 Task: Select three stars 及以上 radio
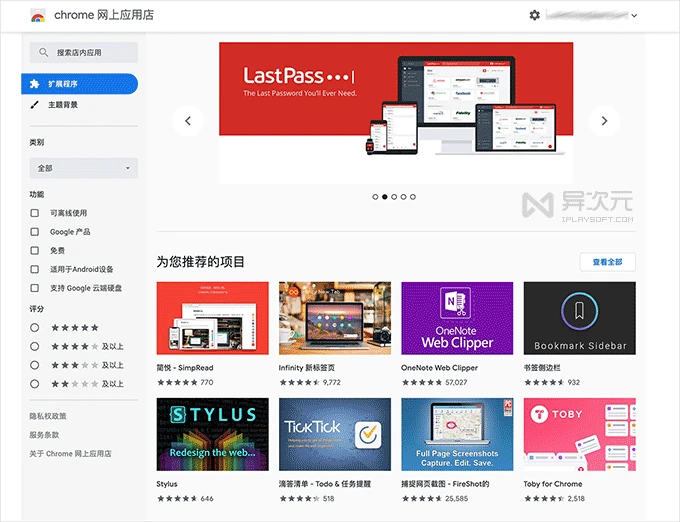click(x=35, y=365)
